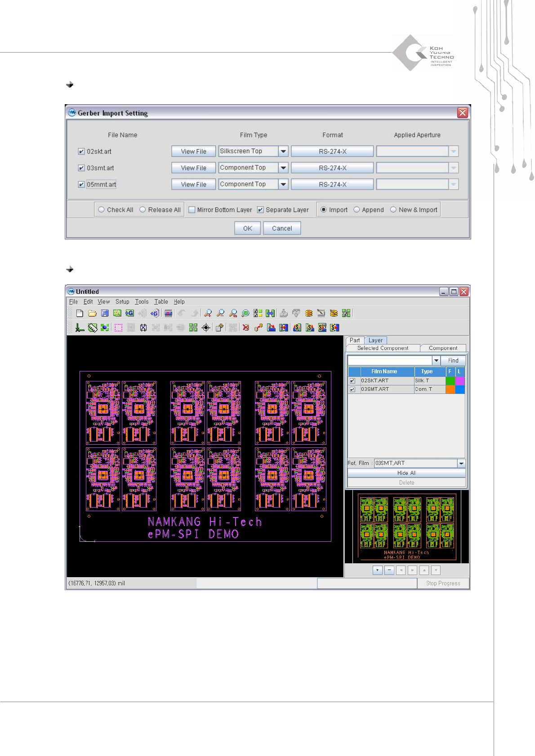Open the Setup menu
535x756 pixels.
tap(122, 302)
